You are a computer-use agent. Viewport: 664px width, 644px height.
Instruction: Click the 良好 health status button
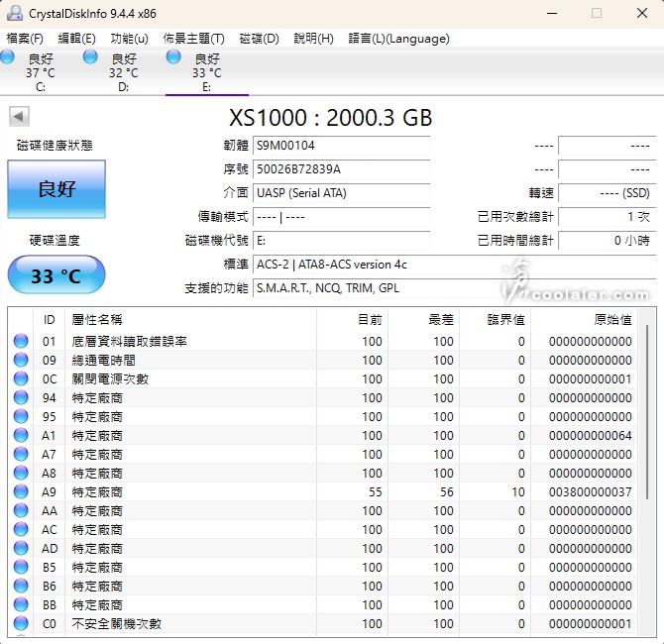(x=56, y=189)
